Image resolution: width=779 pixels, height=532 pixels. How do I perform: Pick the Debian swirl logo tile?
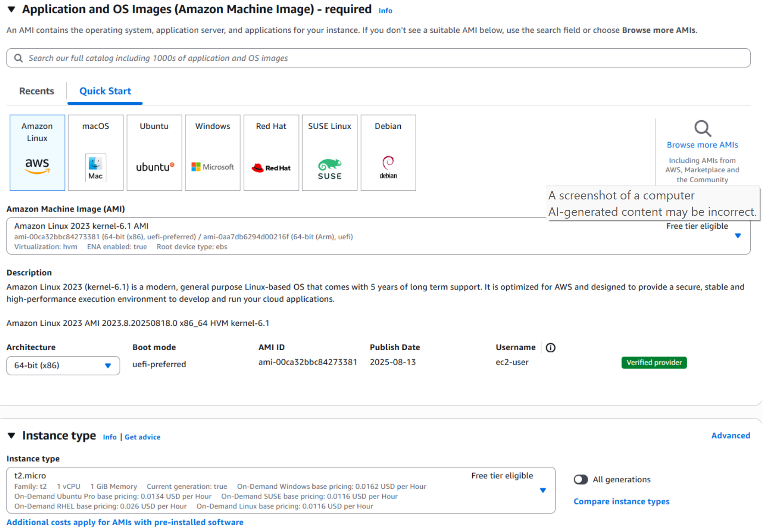[388, 153]
